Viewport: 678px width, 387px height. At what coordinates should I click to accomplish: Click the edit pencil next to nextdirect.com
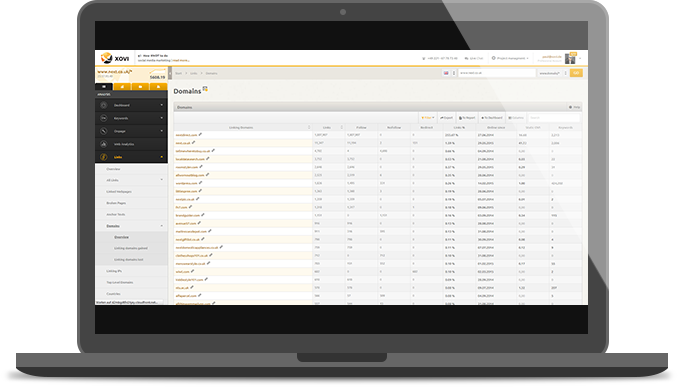pyautogui.click(x=200, y=134)
